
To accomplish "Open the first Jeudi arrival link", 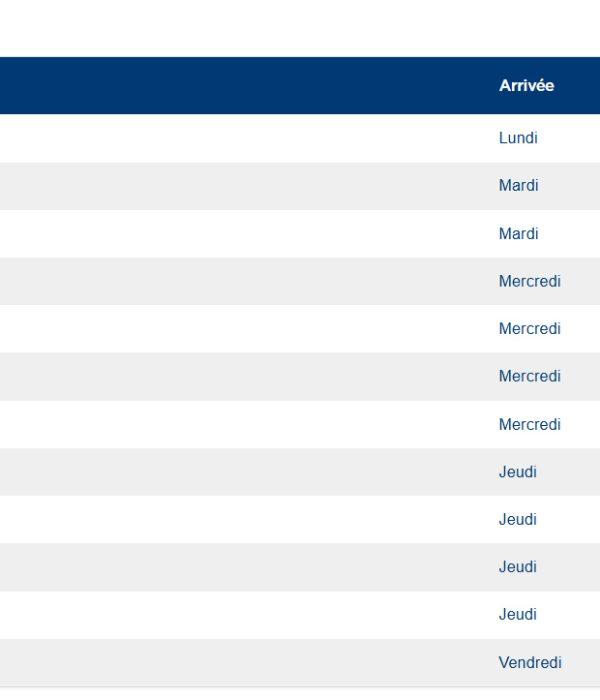I will pos(517,472).
